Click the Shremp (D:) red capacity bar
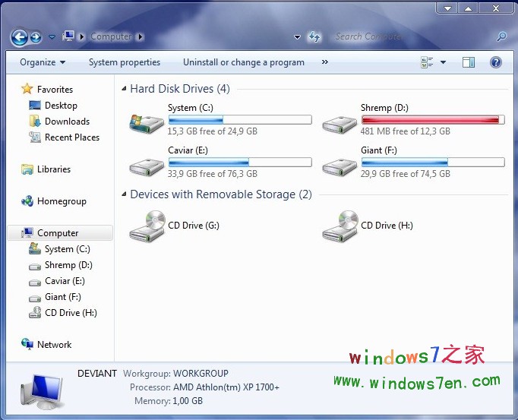This screenshot has width=518, height=420. coord(431,119)
